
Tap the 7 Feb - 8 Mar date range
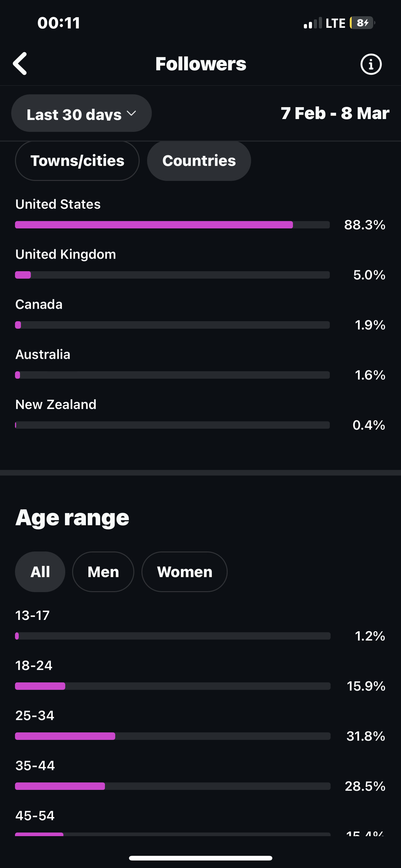coord(335,113)
